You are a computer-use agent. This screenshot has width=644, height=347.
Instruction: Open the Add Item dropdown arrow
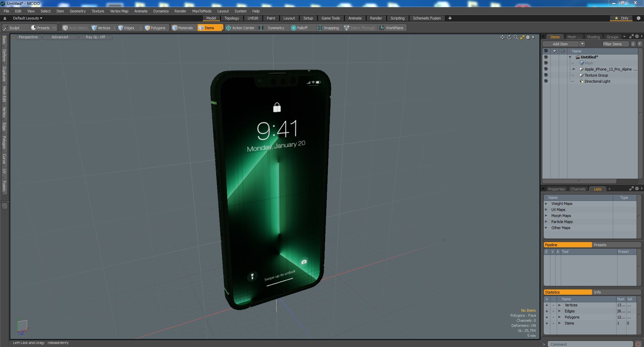[582, 44]
